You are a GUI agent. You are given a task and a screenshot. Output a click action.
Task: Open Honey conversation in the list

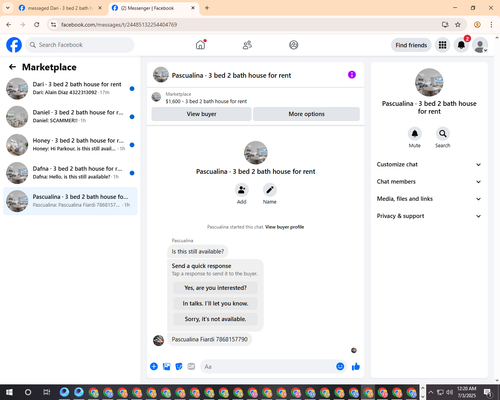[x=70, y=145]
